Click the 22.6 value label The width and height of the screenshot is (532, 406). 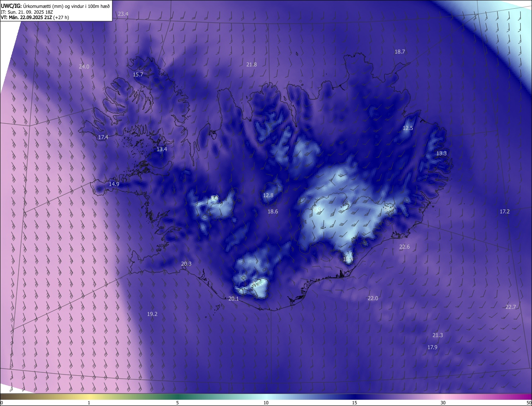coord(404,247)
